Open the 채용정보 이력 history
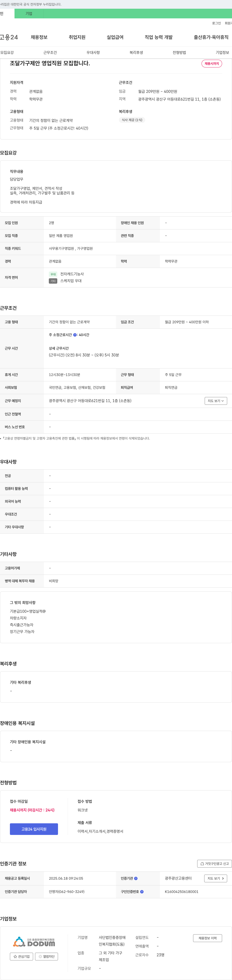The width and height of the screenshot is (232, 980). (207, 938)
